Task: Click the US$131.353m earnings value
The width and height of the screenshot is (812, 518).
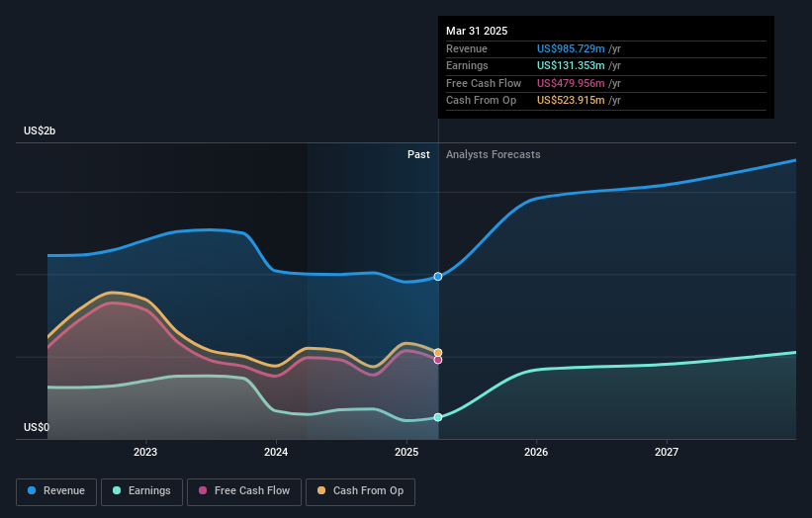Action: coord(571,65)
